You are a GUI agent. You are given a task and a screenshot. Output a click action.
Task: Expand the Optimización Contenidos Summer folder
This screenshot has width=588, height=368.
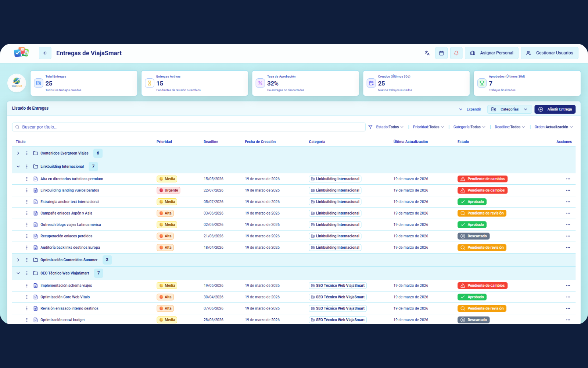click(18, 260)
